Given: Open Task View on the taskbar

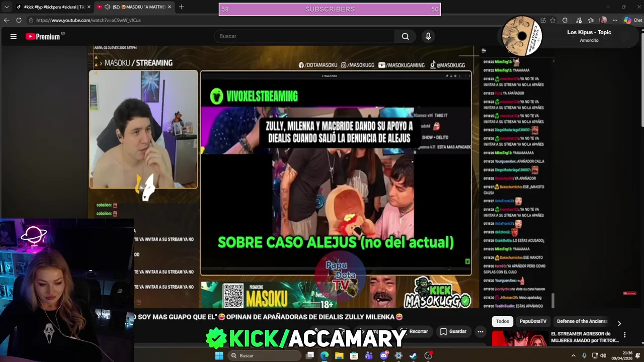Looking at the screenshot, I should 310,355.
